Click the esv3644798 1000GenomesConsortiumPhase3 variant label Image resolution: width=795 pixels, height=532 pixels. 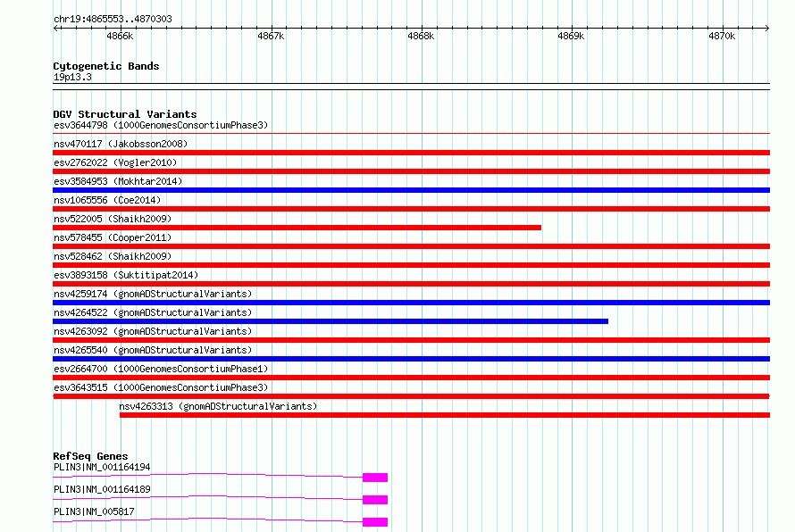coord(161,125)
